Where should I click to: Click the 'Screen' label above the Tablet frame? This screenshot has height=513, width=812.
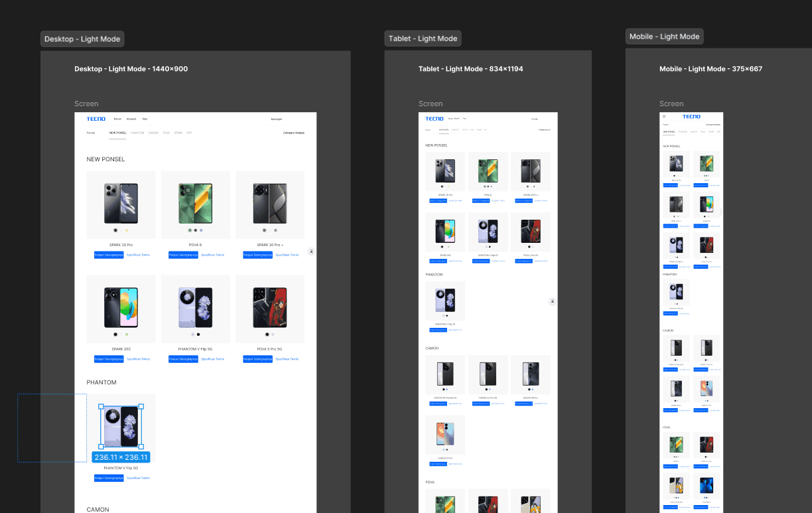coord(431,104)
